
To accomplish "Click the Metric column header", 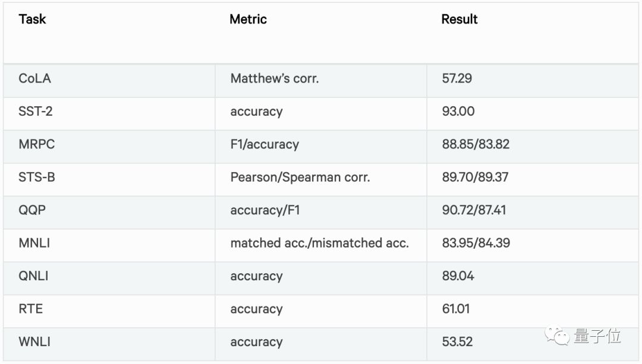I will (248, 20).
